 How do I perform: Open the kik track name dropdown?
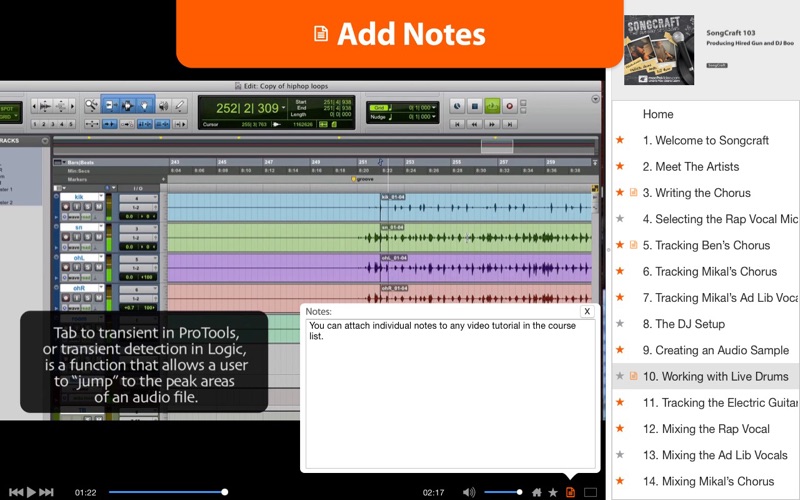point(101,197)
